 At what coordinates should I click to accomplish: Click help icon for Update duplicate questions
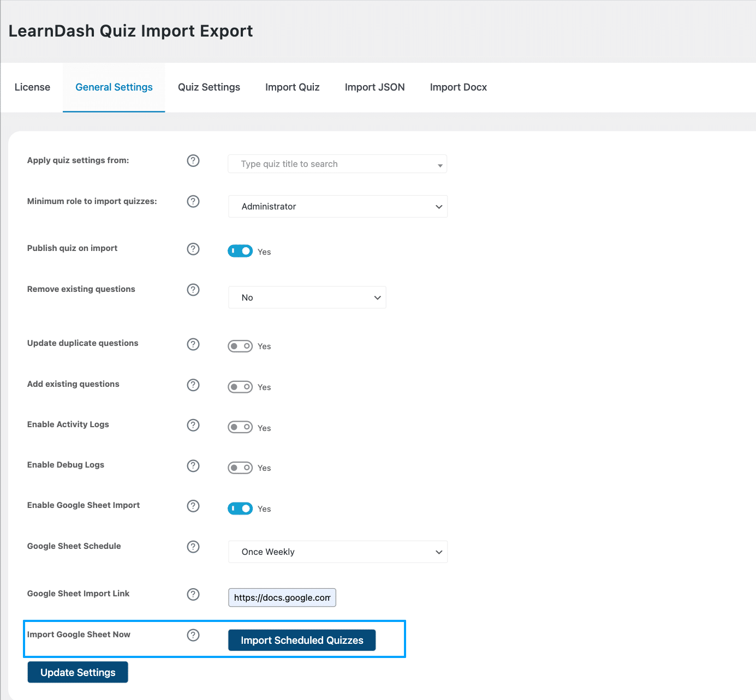193,344
